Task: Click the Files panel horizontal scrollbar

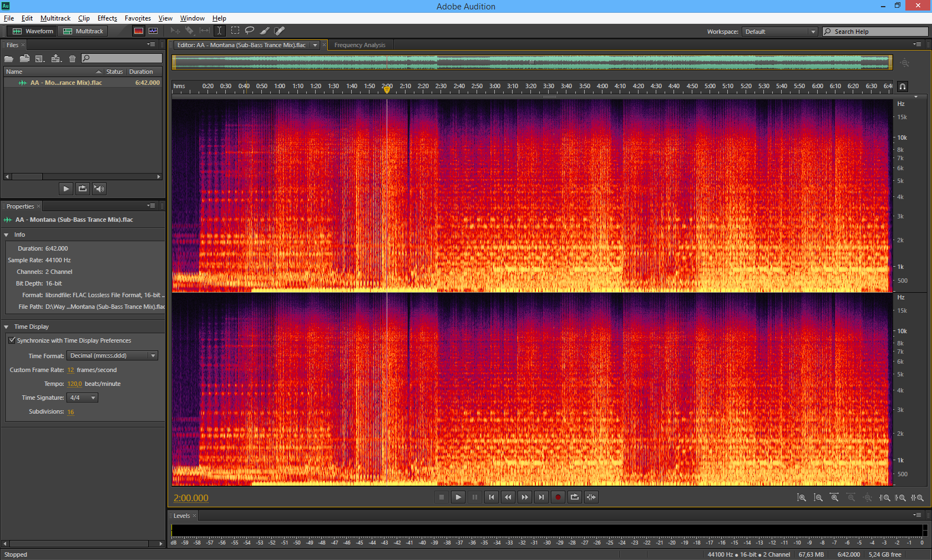Action: (83, 176)
